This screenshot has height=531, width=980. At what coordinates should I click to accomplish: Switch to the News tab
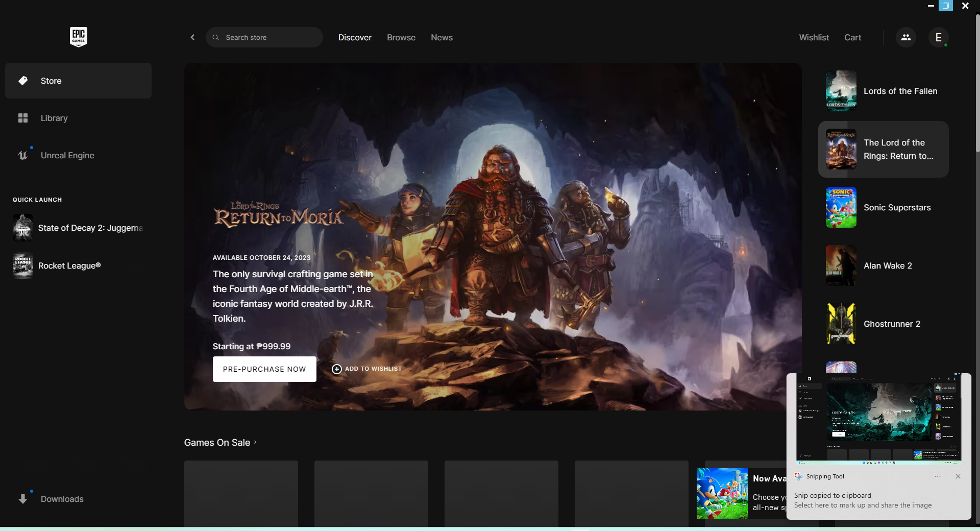click(x=442, y=37)
